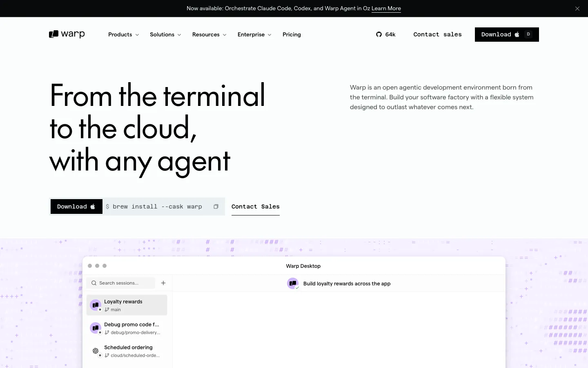This screenshot has height=368, width=588.
Task: Add a new session with plus icon
Action: pyautogui.click(x=163, y=283)
